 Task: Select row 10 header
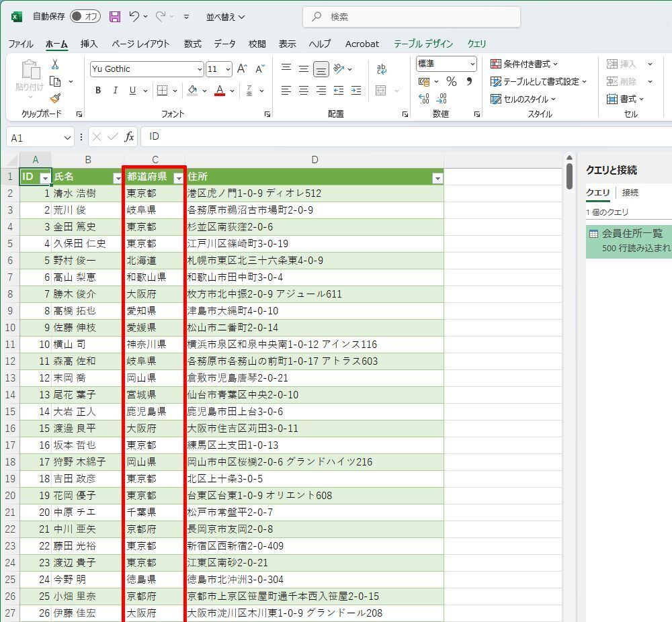click(x=10, y=328)
